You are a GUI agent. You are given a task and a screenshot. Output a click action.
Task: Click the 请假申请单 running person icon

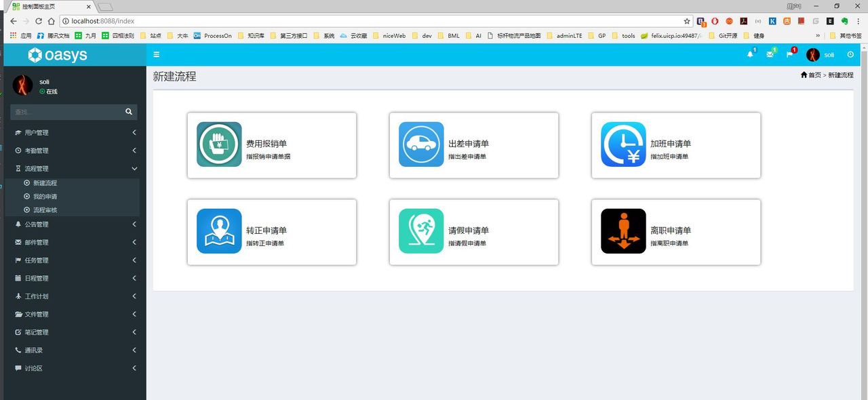click(421, 231)
